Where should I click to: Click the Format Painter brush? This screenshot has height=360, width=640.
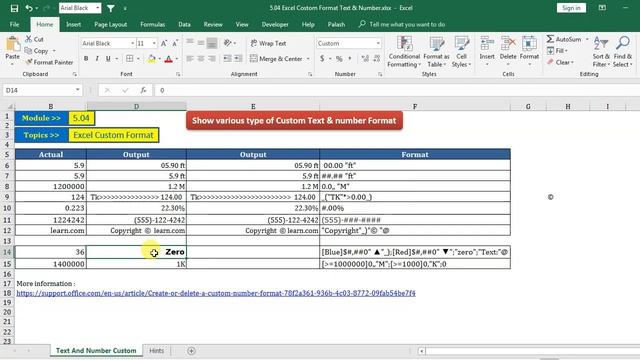pos(29,62)
